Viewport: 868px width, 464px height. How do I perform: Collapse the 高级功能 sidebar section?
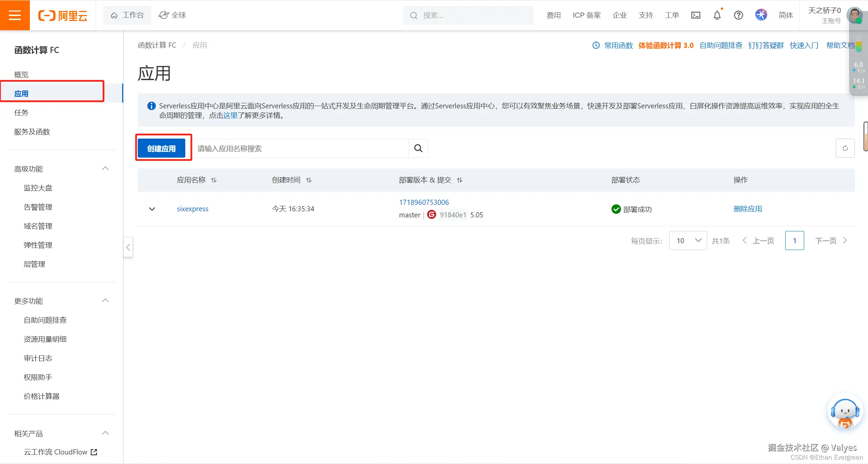pos(105,168)
